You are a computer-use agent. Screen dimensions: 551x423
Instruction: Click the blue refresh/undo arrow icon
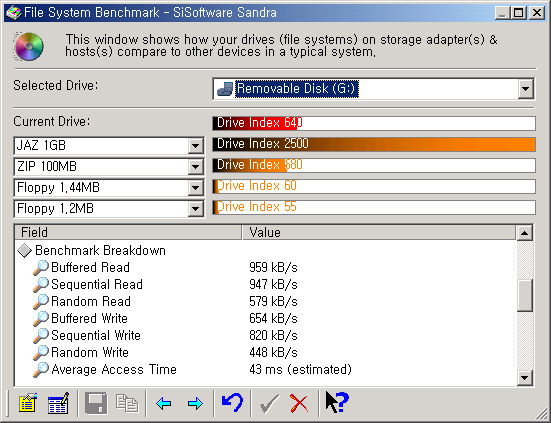[x=232, y=403]
